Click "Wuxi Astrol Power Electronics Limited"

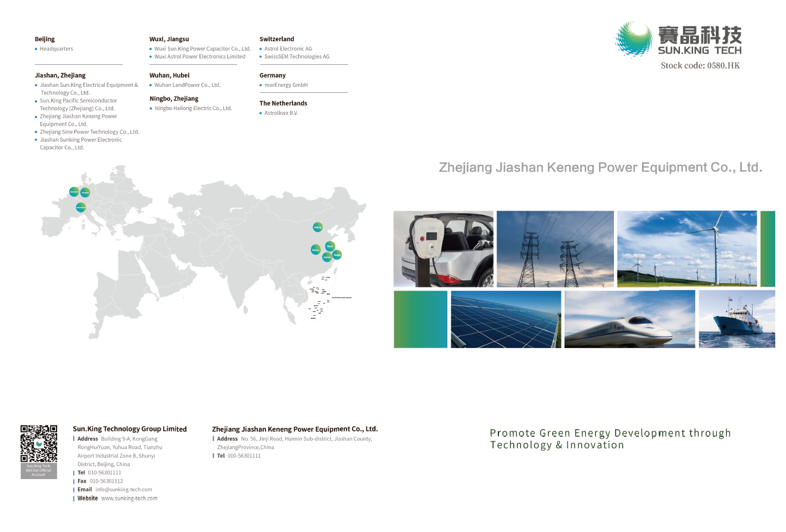[x=200, y=57]
